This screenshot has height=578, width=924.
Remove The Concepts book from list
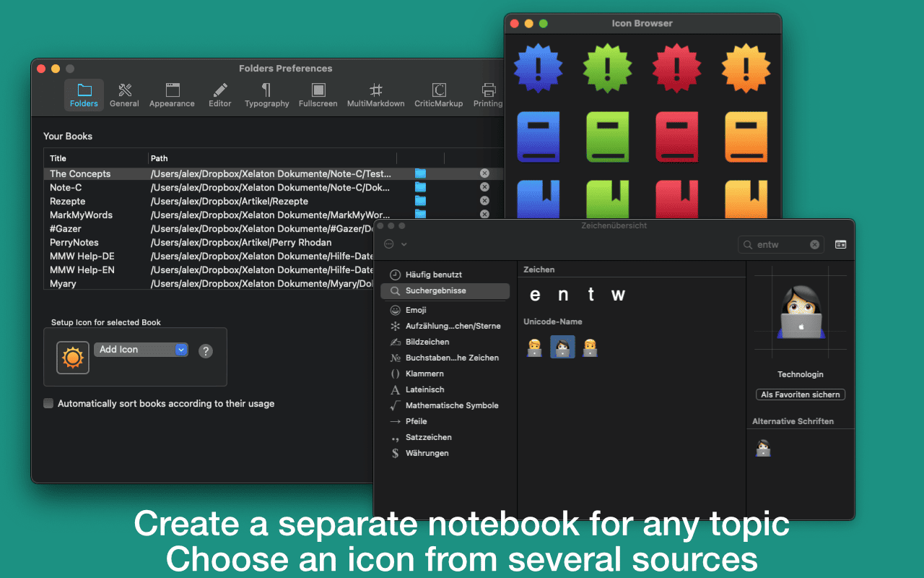click(484, 173)
